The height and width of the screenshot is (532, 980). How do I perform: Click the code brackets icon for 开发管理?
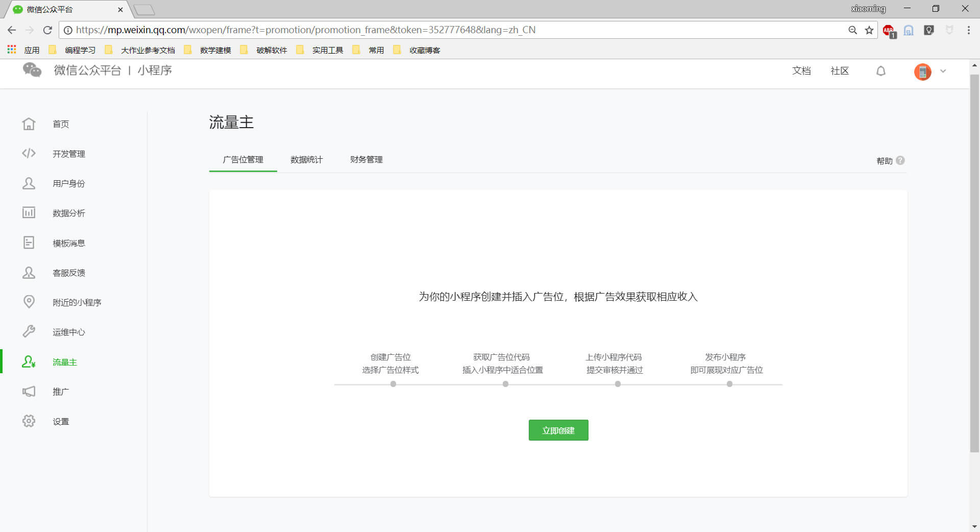click(x=29, y=153)
